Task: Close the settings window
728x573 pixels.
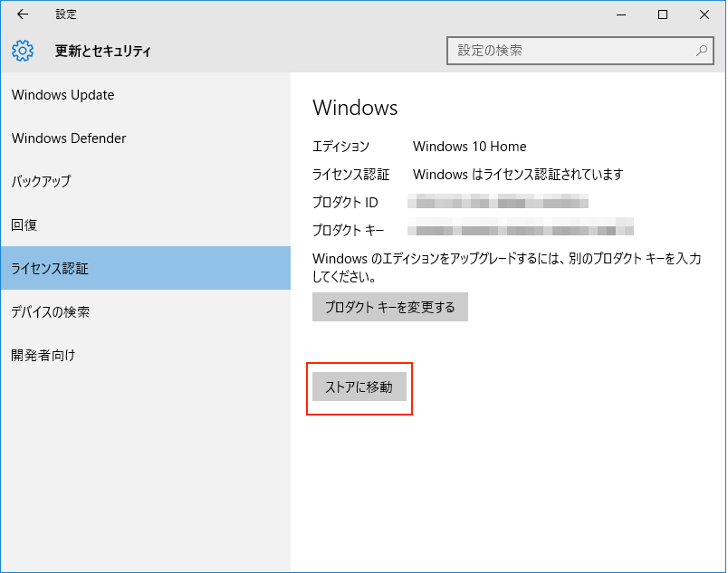Action: (x=704, y=14)
